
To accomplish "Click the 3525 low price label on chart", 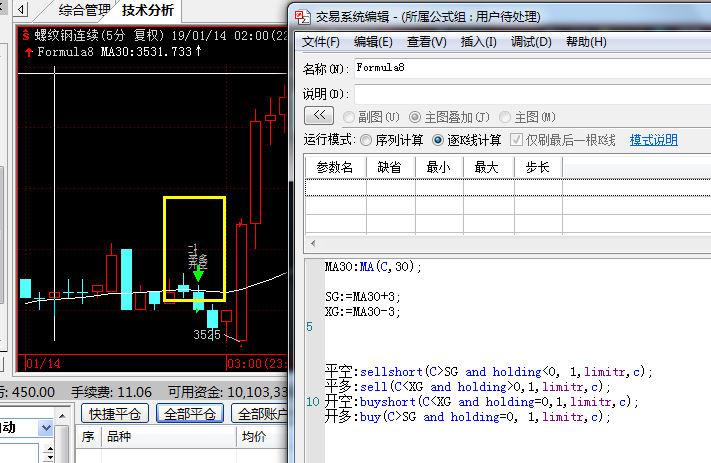I will click(207, 335).
